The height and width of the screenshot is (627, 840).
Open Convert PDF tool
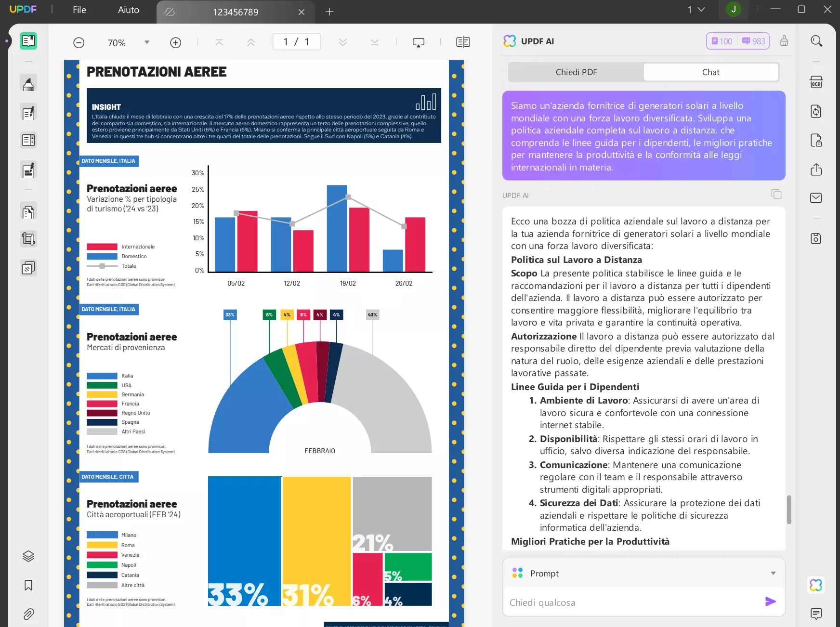[816, 111]
